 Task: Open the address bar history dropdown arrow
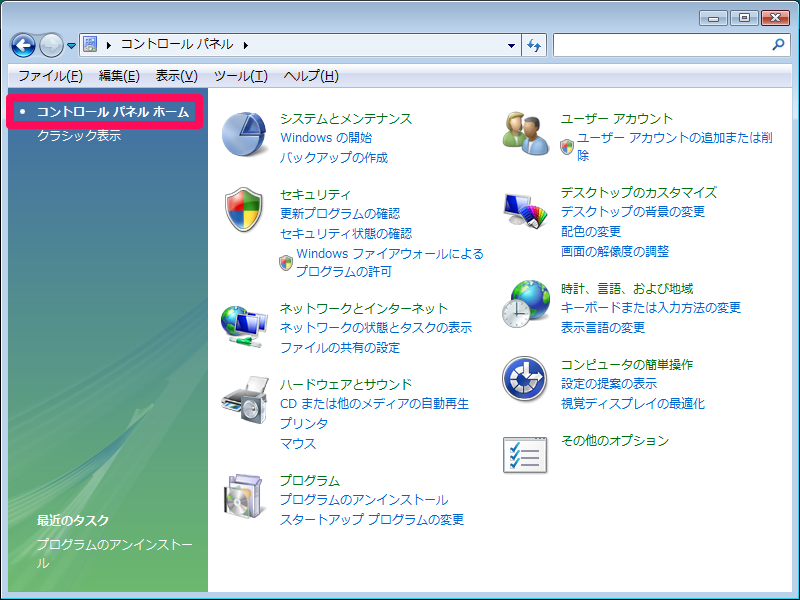pos(511,45)
